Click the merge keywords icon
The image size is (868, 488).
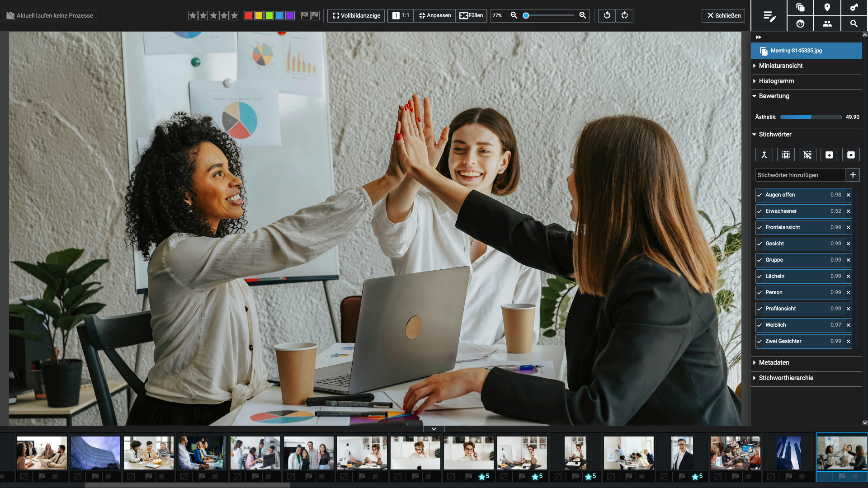(764, 155)
